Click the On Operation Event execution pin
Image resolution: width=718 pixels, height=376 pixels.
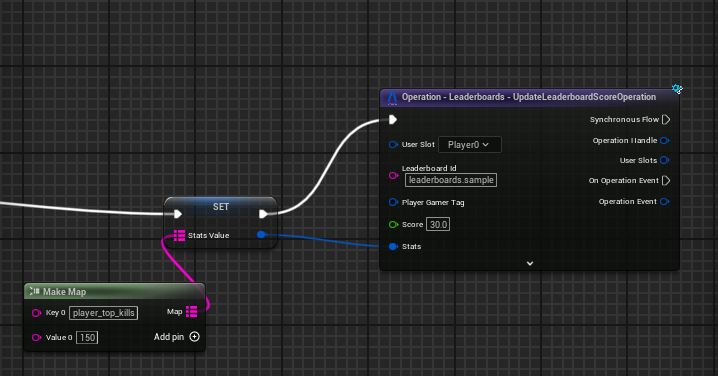[x=666, y=180]
